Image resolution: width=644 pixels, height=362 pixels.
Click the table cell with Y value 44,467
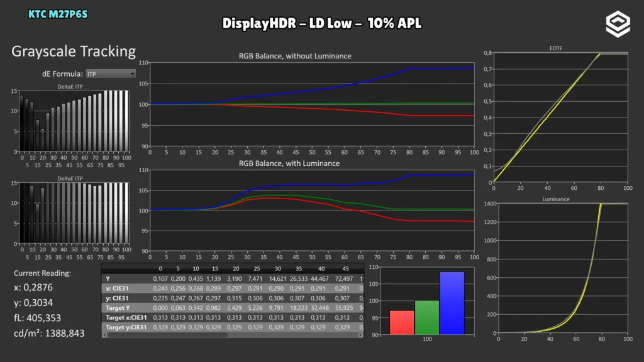coord(319,278)
